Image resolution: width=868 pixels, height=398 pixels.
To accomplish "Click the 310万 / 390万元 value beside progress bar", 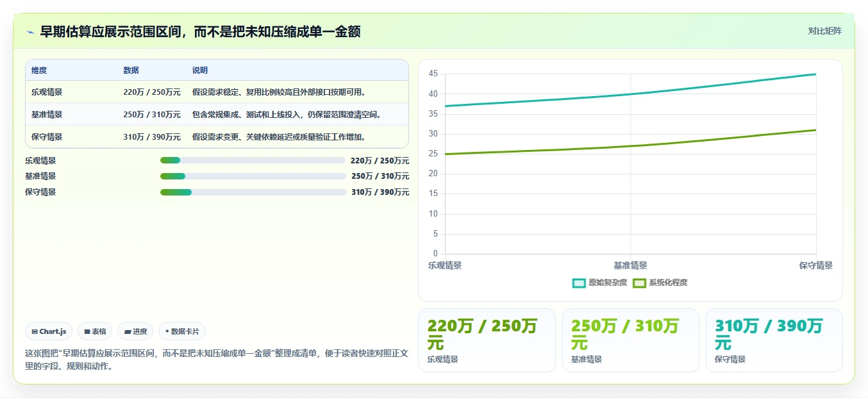I will 380,192.
